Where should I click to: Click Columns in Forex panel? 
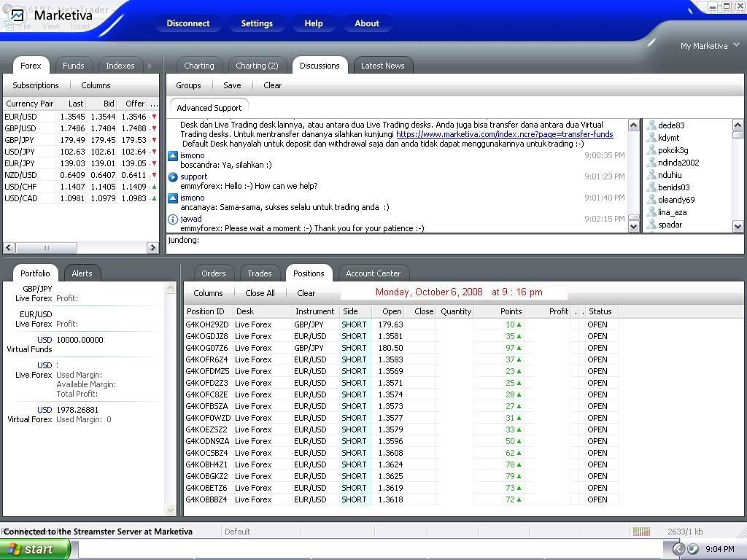(96, 85)
